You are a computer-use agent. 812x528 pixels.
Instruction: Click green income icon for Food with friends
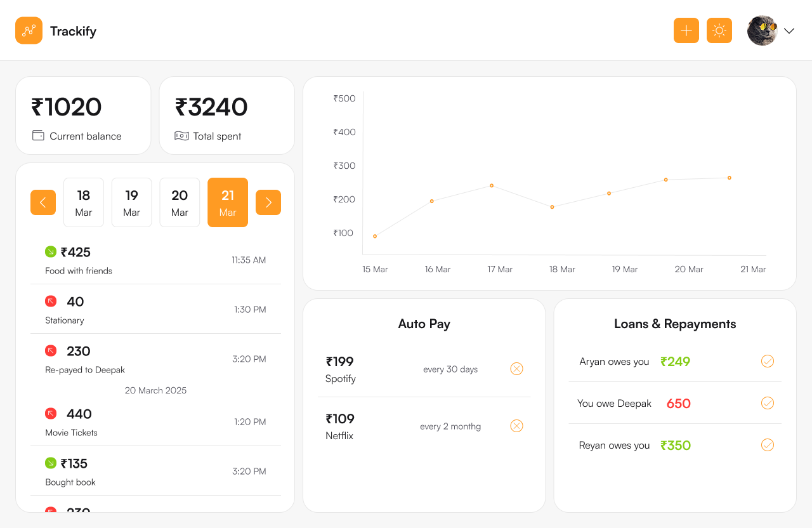tap(51, 252)
